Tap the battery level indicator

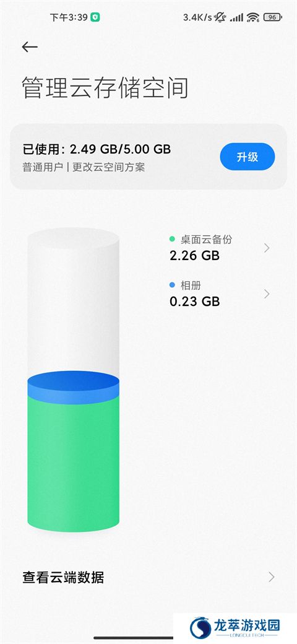272,17
